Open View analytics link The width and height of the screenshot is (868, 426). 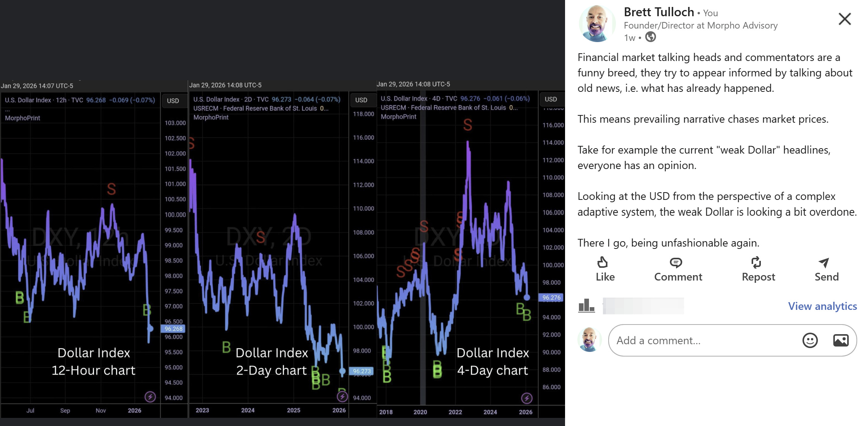point(822,306)
